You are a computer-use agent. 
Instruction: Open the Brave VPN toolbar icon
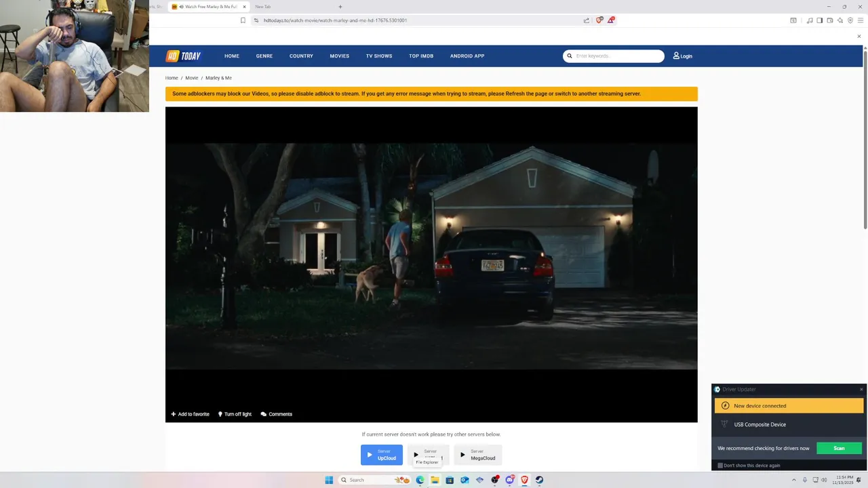850,20
